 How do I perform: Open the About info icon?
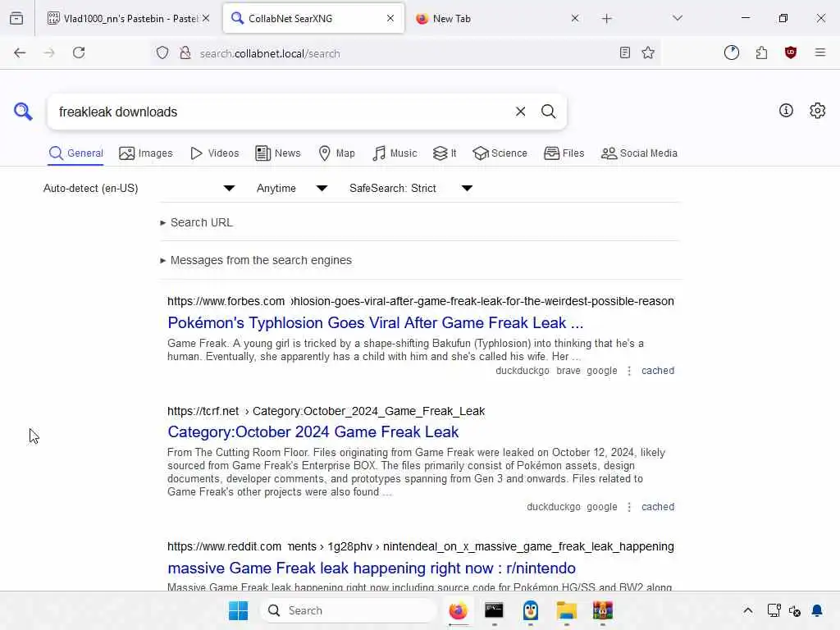[786, 111]
